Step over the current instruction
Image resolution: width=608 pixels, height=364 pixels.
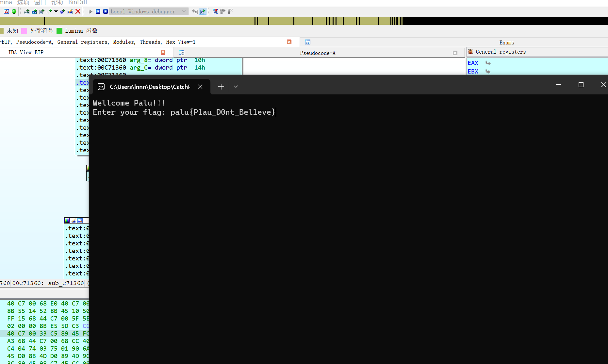203,11
